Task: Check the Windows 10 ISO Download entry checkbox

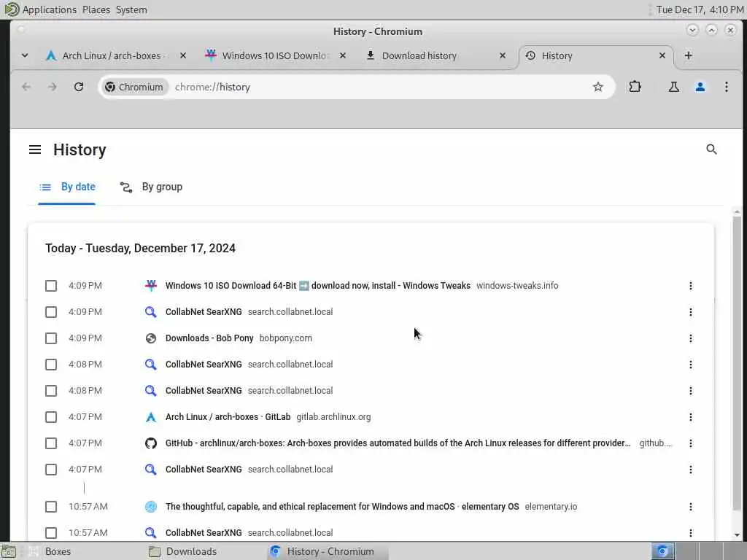Action: [51, 286]
